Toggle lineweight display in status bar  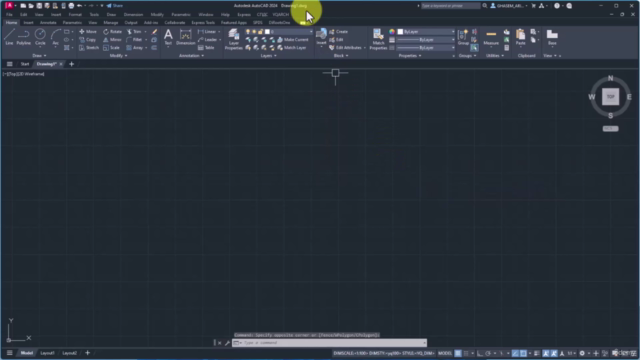click(537, 353)
